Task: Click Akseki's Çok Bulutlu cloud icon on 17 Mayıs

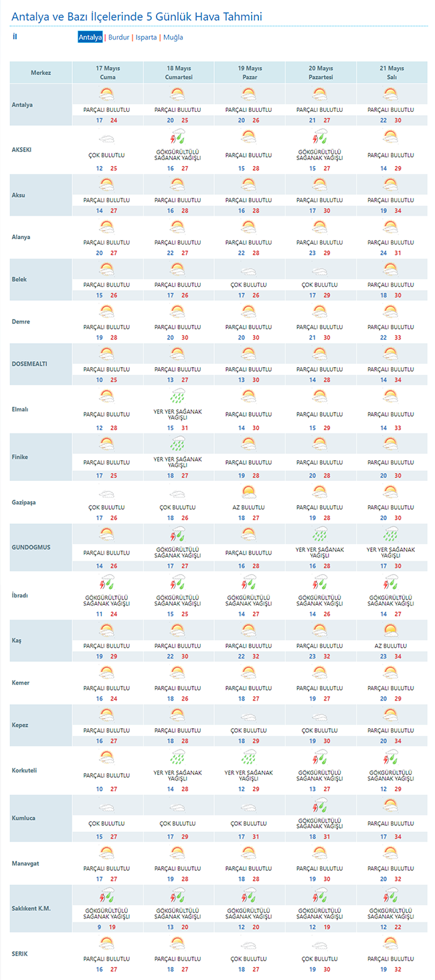Action: click(x=107, y=139)
